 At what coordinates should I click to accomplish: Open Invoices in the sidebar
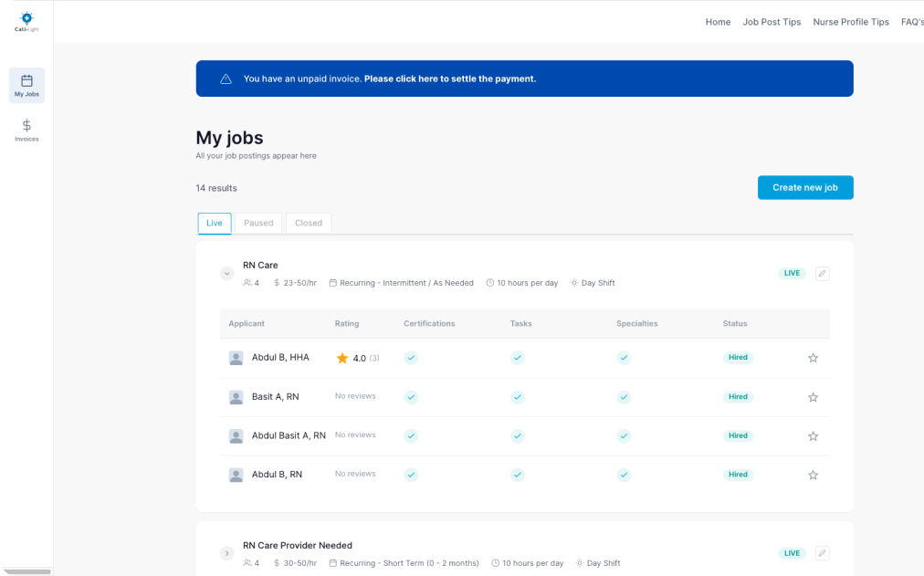tap(26, 131)
